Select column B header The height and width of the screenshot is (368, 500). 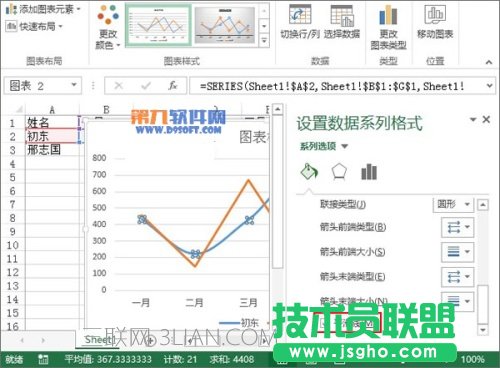point(106,109)
